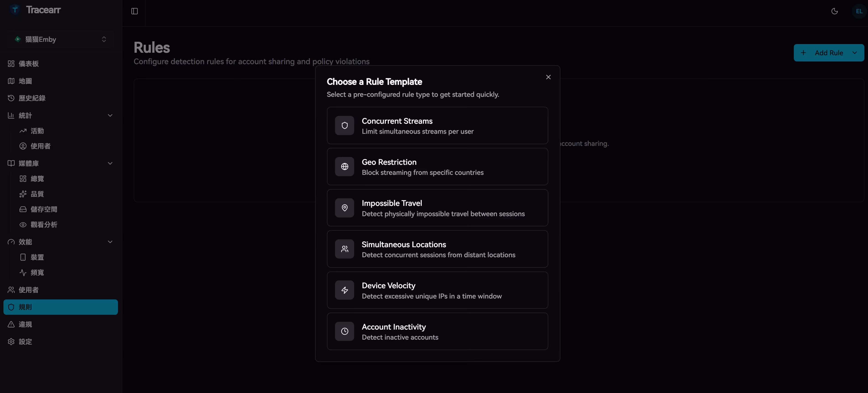
Task: Click the globe icon for Geo Restriction
Action: 344,167
